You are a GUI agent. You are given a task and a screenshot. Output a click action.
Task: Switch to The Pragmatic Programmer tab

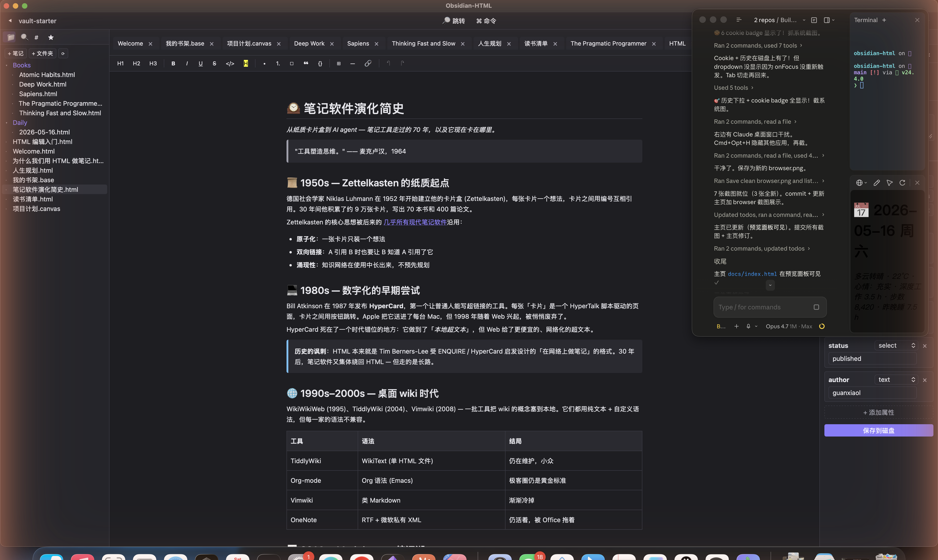(x=608, y=44)
